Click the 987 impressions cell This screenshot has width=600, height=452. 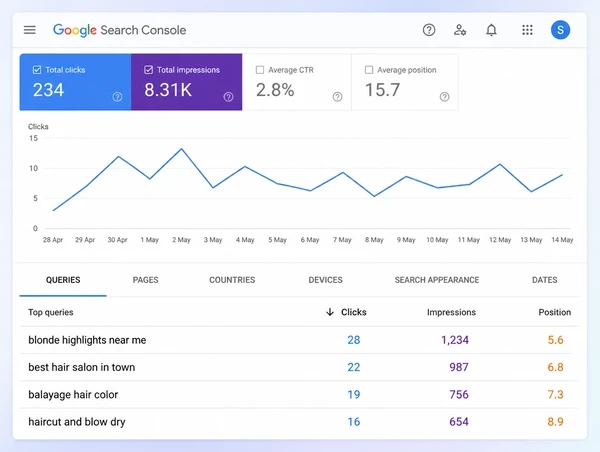coord(459,367)
